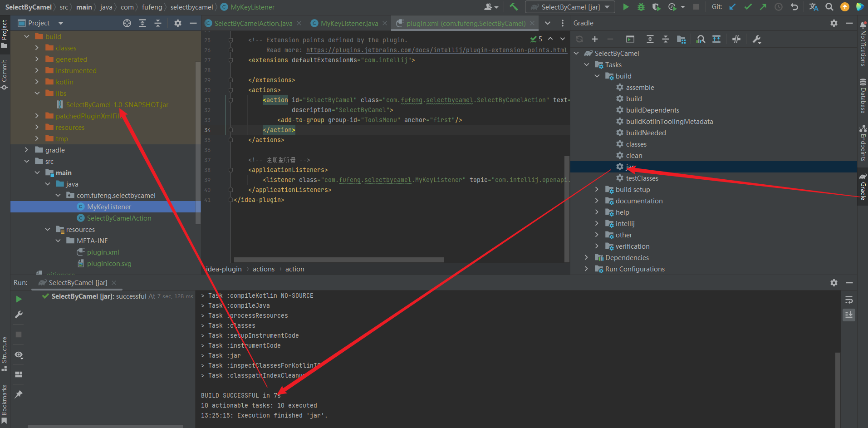Start debugging with the bug icon
Viewport: 868px width, 428px height.
pos(641,7)
